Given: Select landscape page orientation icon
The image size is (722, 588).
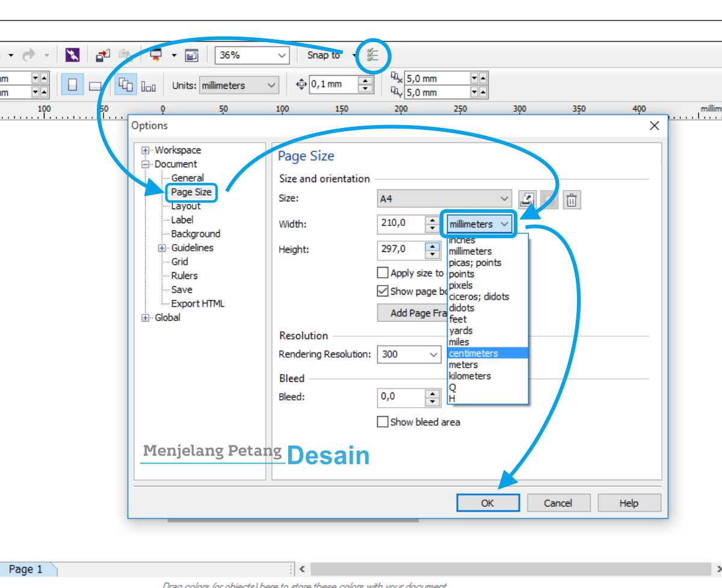Looking at the screenshot, I should 95,85.
